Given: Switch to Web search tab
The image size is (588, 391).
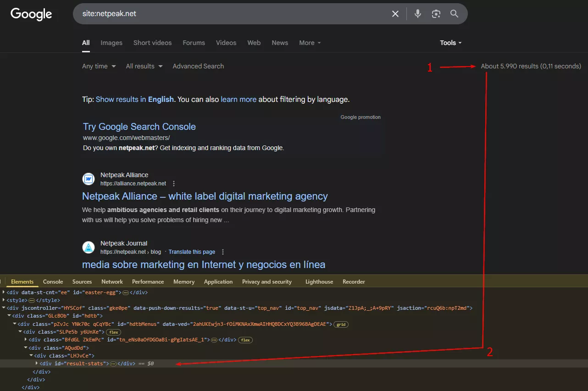Looking at the screenshot, I should [x=254, y=43].
